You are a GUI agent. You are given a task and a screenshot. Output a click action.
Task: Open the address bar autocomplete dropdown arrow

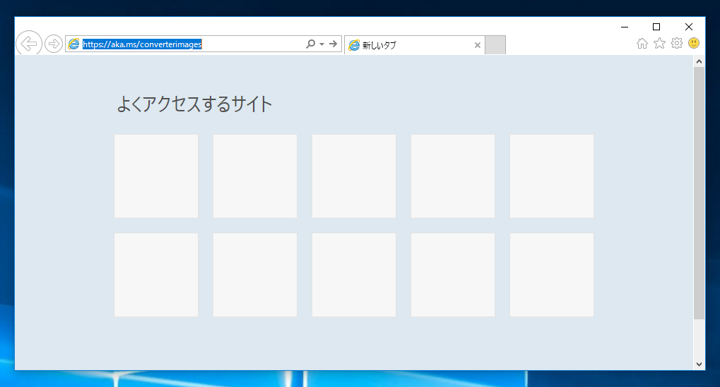coord(321,44)
